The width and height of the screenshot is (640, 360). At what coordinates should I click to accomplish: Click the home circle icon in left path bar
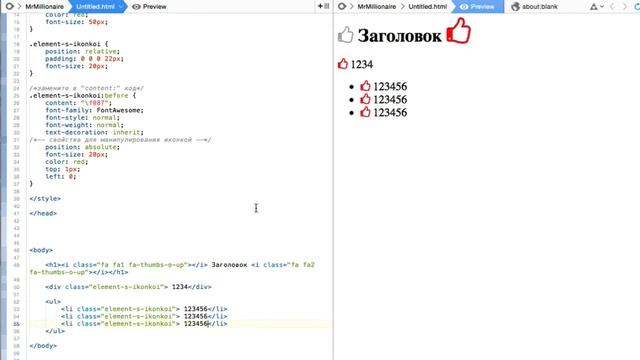(x=9, y=7)
